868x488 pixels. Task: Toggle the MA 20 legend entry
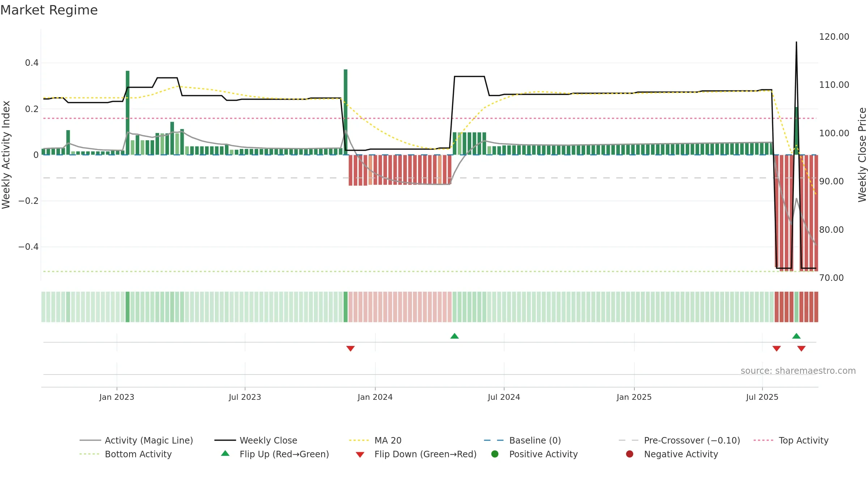[375, 440]
